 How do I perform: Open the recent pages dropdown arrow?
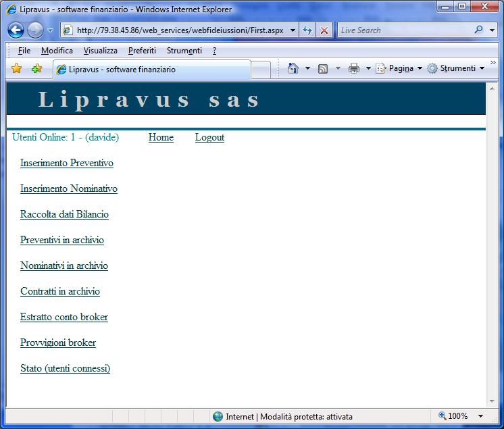(x=50, y=30)
